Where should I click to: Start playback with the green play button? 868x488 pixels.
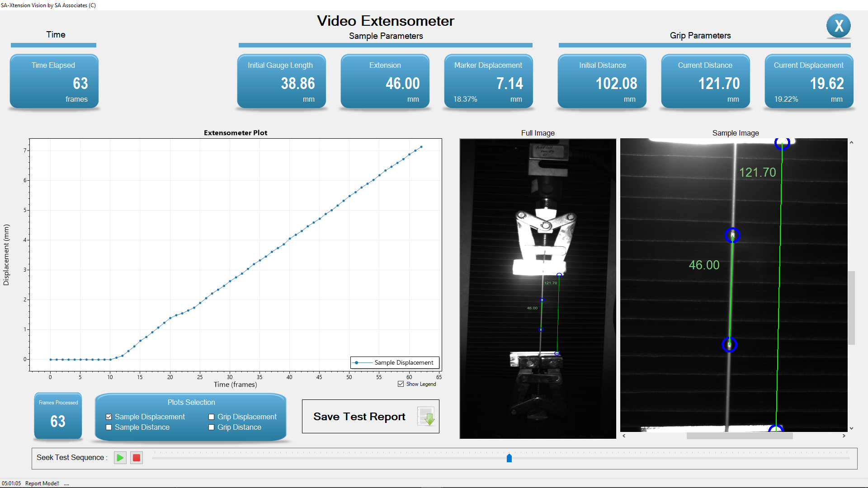[x=120, y=458]
